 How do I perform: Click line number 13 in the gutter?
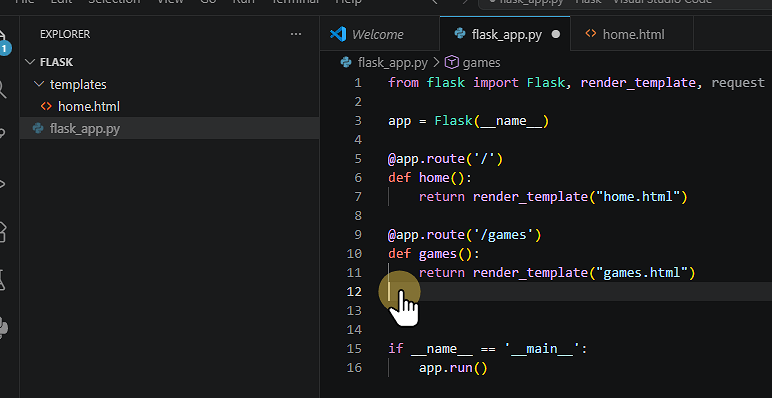[354, 311]
